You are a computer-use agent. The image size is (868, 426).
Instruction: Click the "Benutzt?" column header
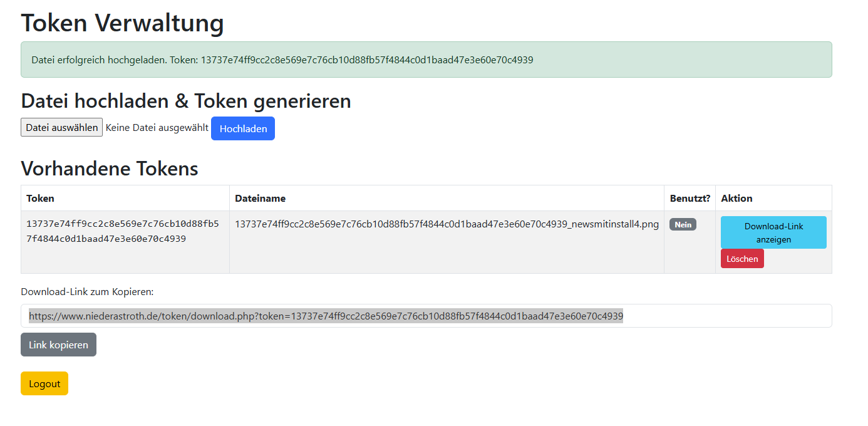click(690, 198)
